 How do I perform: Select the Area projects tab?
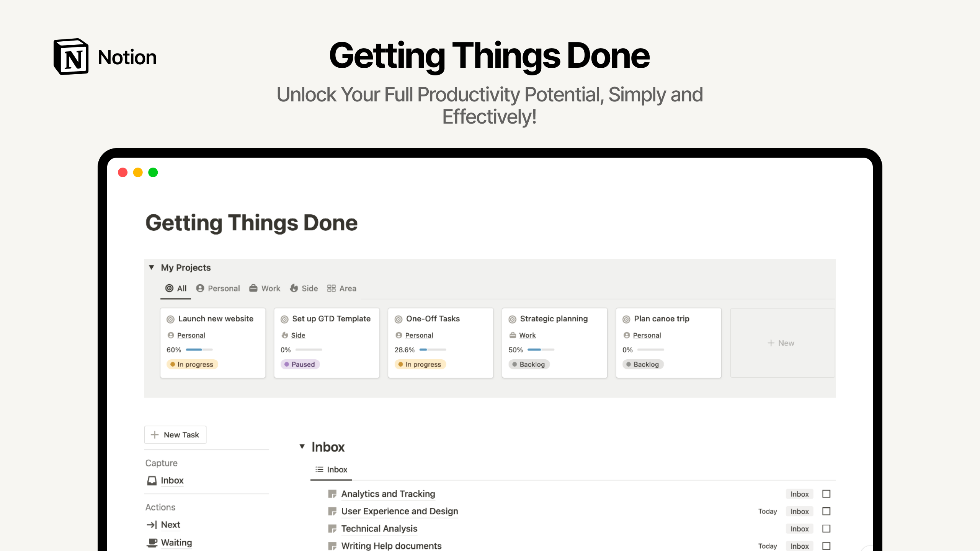tap(341, 289)
